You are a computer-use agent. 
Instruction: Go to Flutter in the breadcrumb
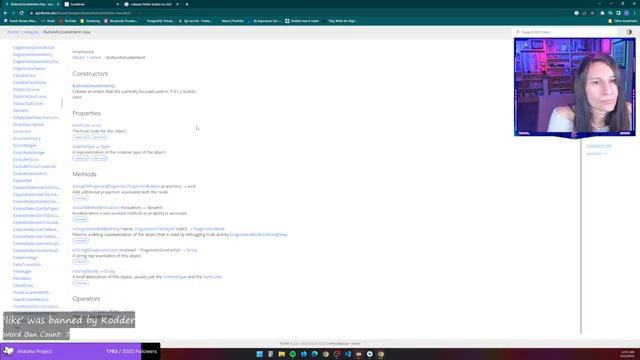13,32
